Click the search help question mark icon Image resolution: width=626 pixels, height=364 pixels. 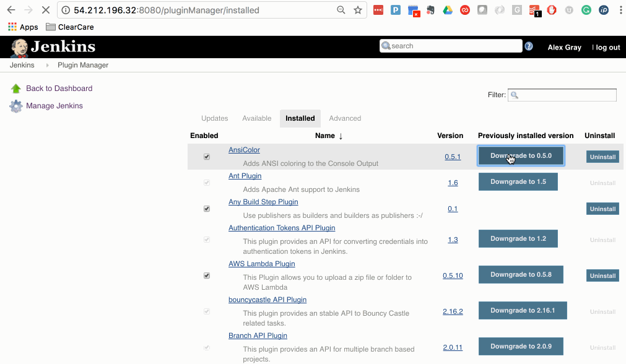pos(529,46)
